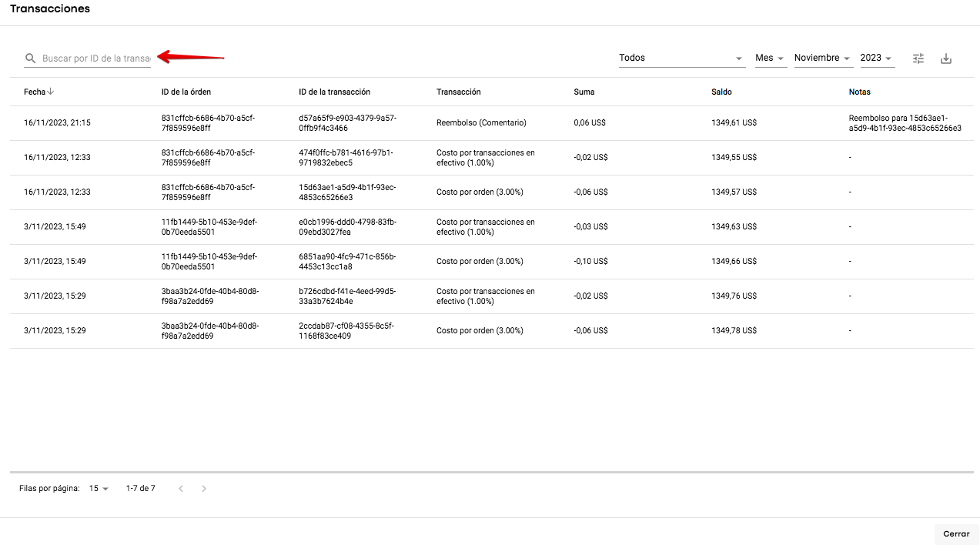The width and height of the screenshot is (980, 545).
Task: Open the Mes period dropdown
Action: pos(771,58)
